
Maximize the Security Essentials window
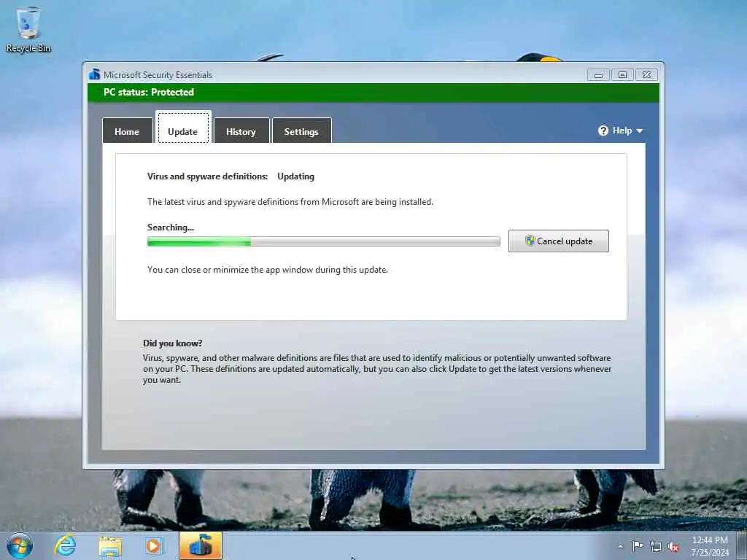[x=622, y=75]
